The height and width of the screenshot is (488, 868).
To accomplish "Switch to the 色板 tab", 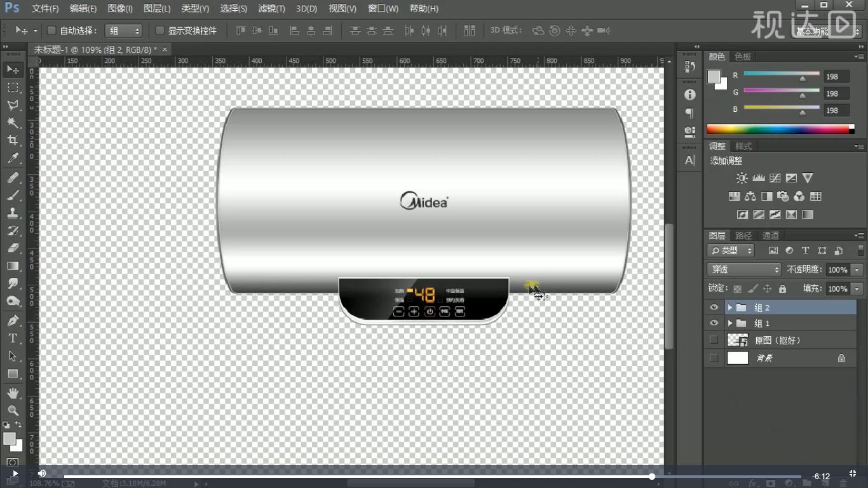I will (743, 57).
